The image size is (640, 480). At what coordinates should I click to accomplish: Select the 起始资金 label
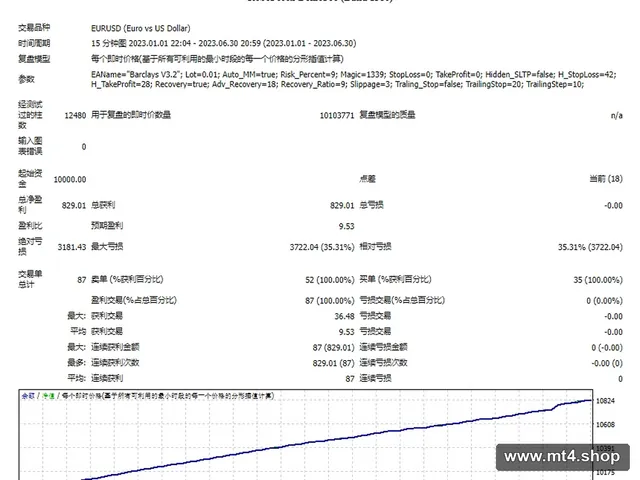tap(30, 178)
